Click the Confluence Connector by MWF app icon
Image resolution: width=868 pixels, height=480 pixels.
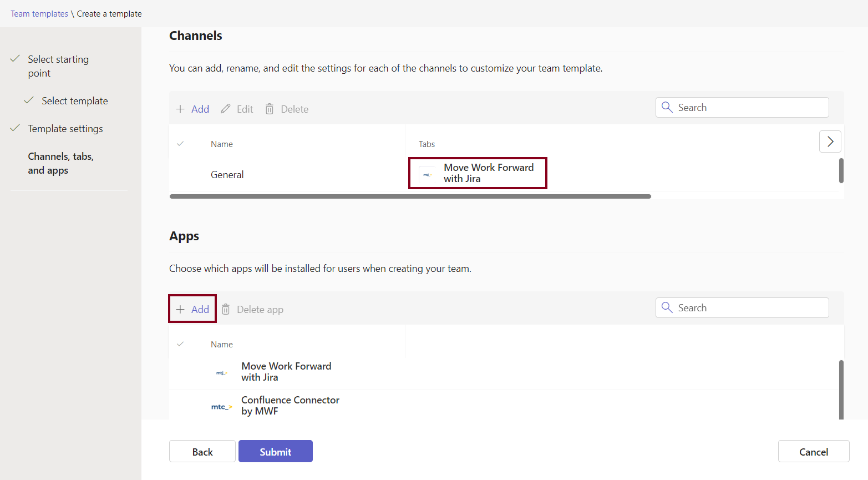[x=221, y=407]
